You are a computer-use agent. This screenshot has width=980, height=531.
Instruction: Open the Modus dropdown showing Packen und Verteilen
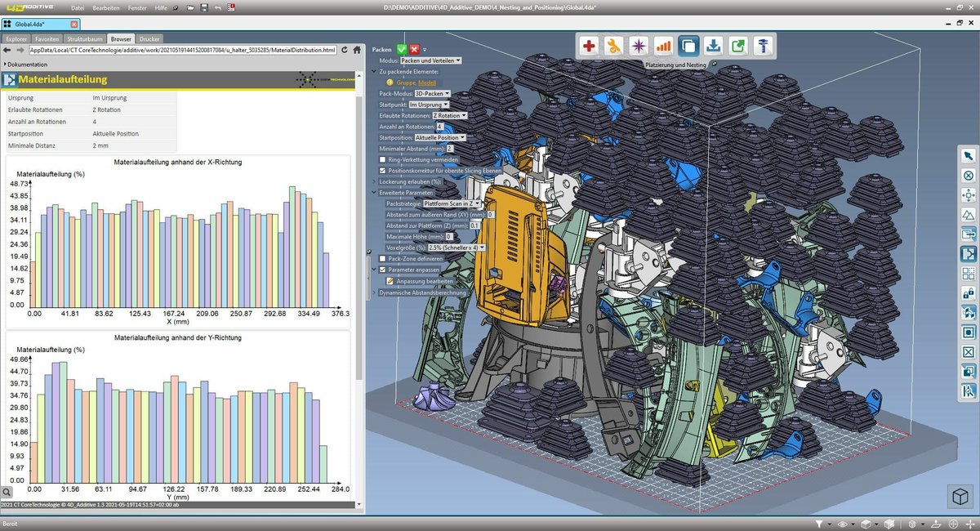coord(431,60)
